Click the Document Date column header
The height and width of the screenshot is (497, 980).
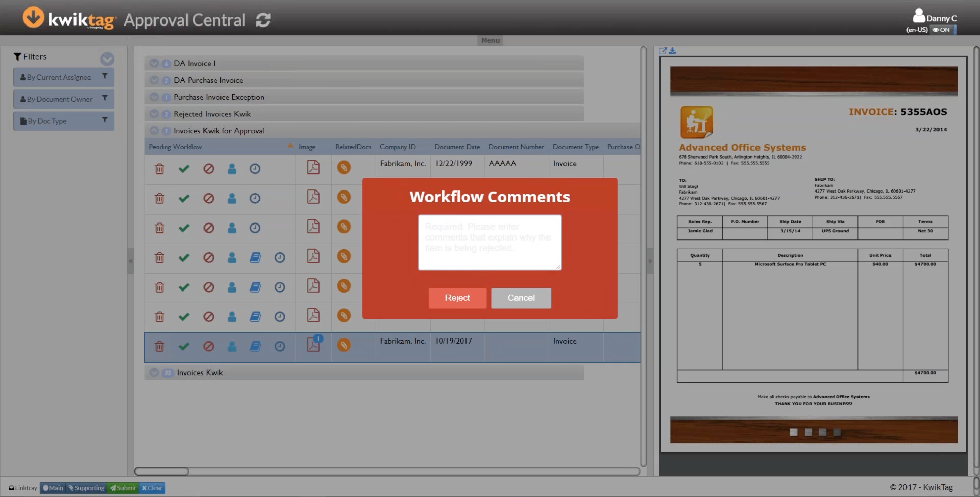457,147
